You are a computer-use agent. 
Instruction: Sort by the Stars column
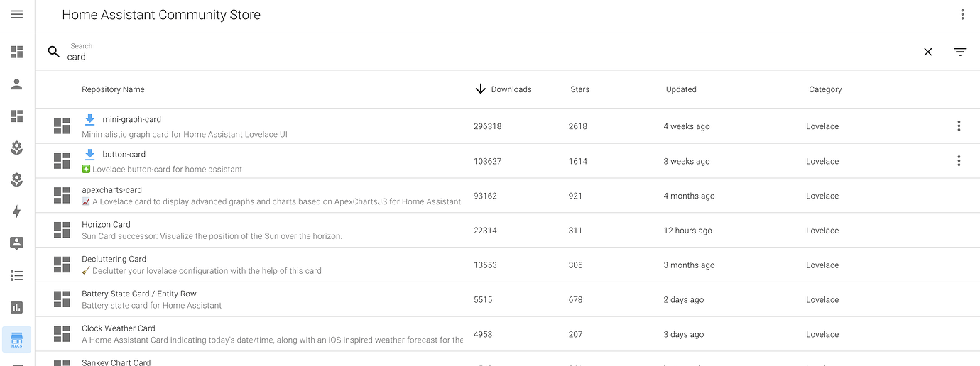(579, 89)
